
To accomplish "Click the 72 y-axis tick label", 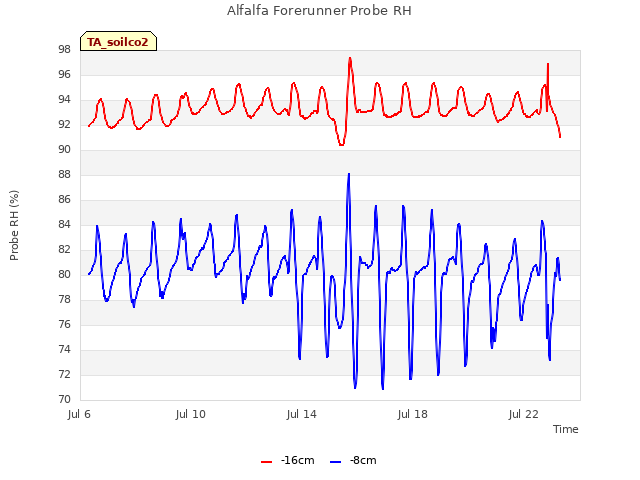I will click(64, 375).
